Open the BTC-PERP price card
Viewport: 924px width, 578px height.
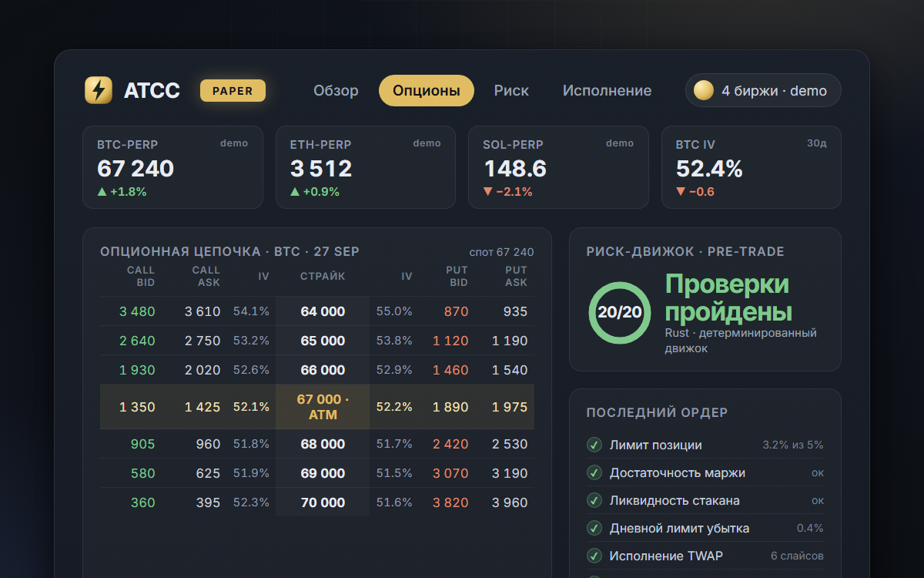(172, 167)
